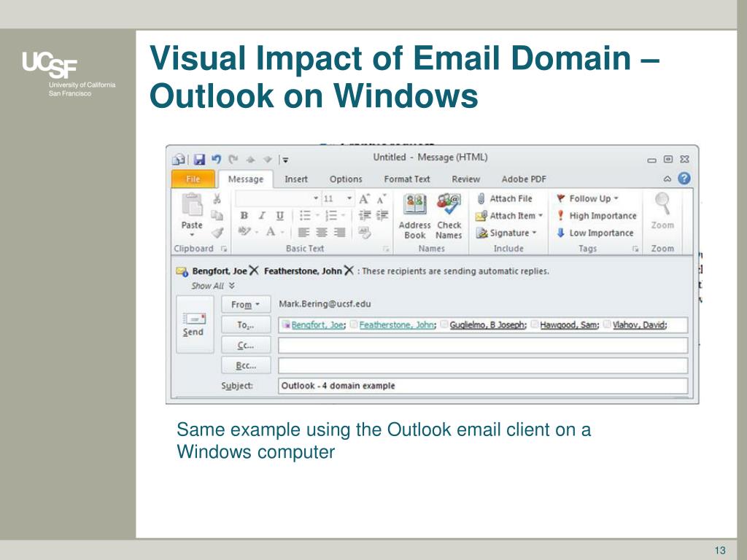
Task: Decrease the paragraph indent
Action: (365, 216)
